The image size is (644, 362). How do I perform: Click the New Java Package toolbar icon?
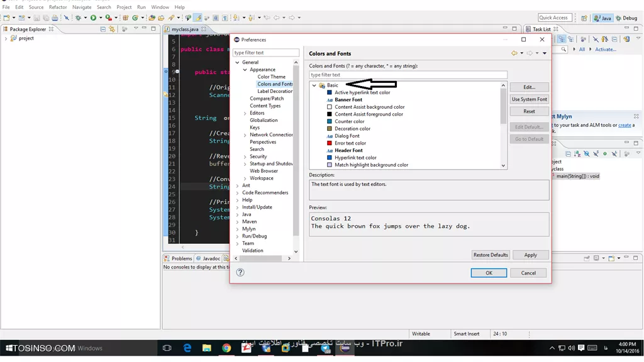click(x=126, y=18)
